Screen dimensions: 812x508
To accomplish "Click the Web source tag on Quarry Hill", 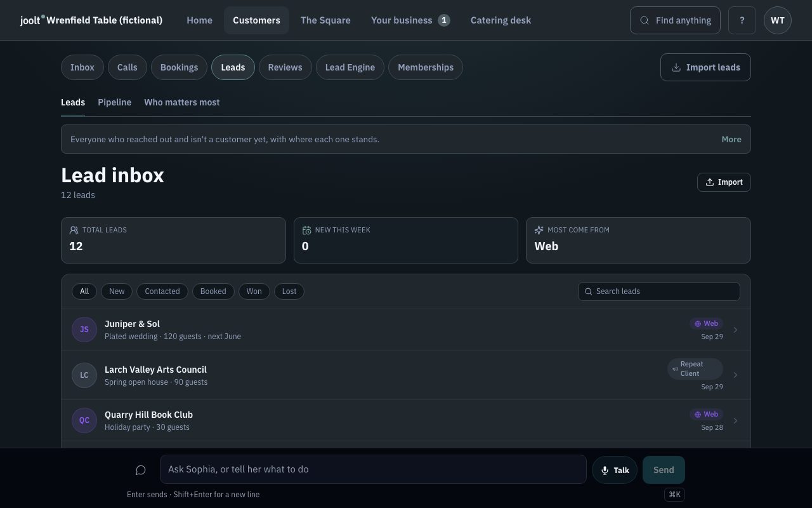I will click(x=706, y=414).
